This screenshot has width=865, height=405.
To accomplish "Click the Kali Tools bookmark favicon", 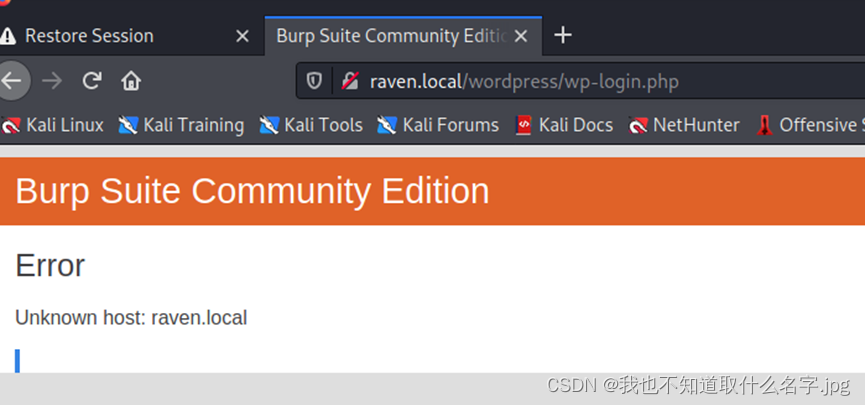I will (x=269, y=125).
